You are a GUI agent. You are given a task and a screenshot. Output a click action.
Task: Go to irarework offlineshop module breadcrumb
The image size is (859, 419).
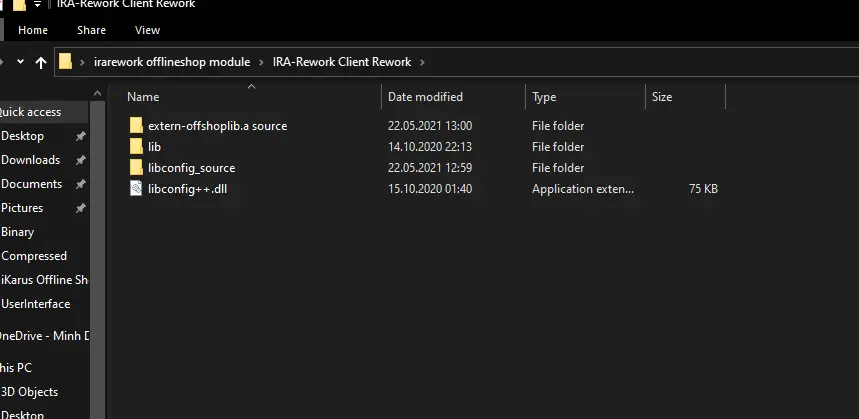(x=171, y=62)
